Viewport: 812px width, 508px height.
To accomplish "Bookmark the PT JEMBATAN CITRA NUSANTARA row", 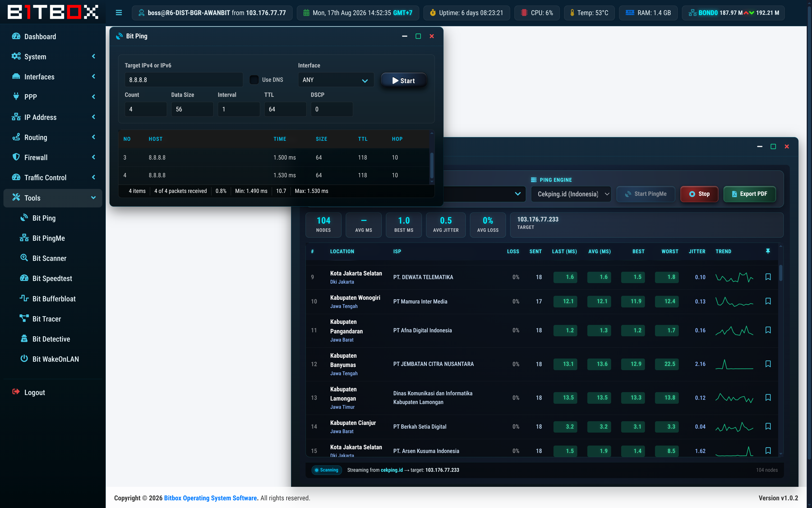I will pyautogui.click(x=768, y=364).
